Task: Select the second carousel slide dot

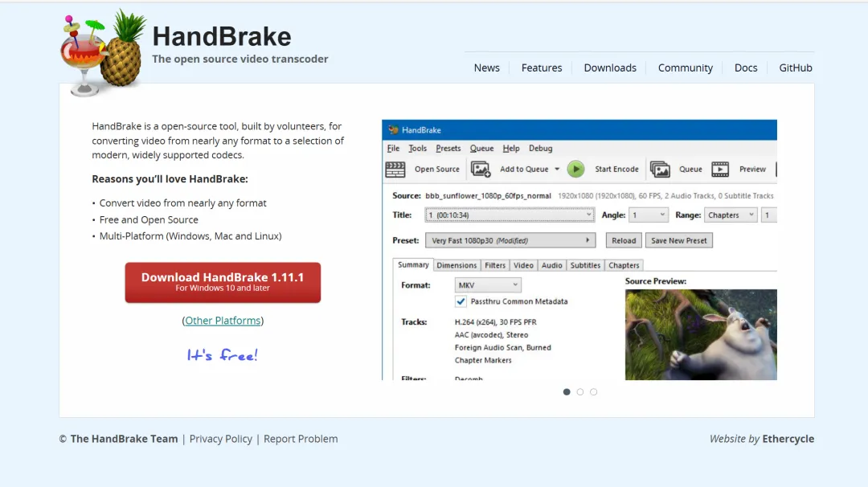Action: tap(580, 392)
